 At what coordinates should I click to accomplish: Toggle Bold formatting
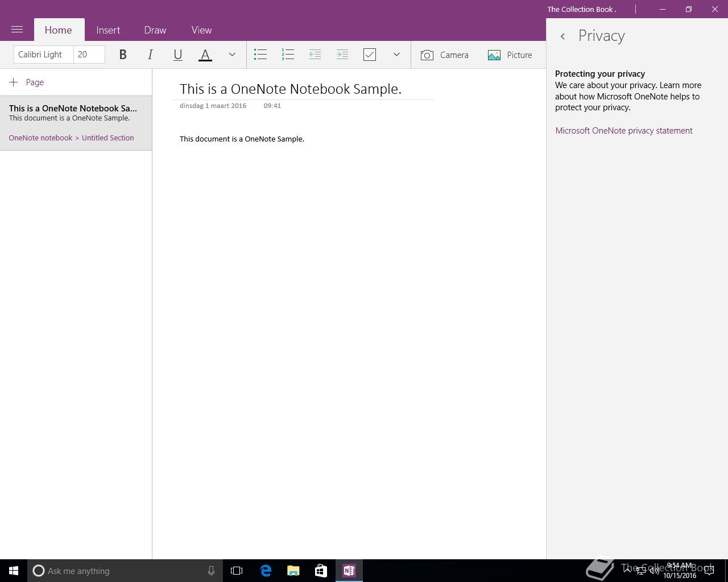[x=123, y=55]
